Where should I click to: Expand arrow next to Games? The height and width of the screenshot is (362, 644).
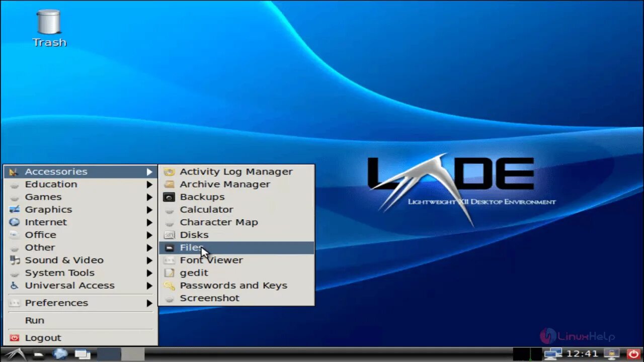tap(149, 197)
